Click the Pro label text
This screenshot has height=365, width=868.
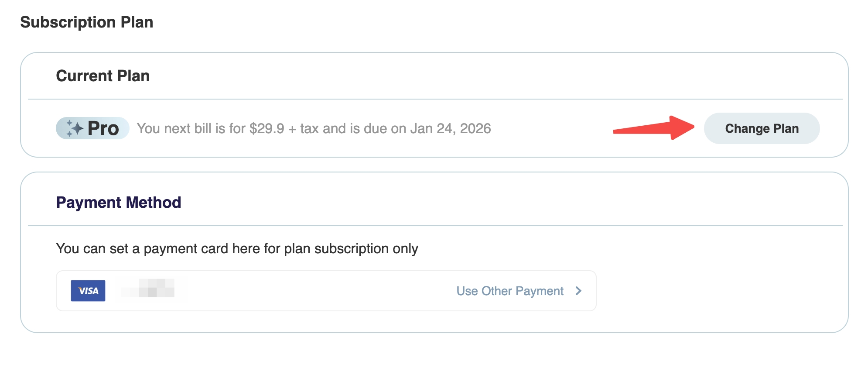tap(103, 128)
